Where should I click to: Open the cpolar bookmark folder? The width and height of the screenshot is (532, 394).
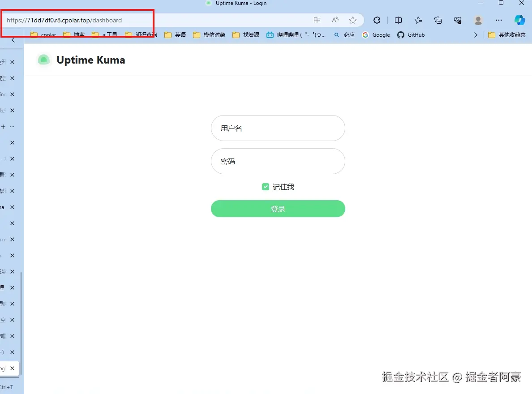click(x=43, y=35)
